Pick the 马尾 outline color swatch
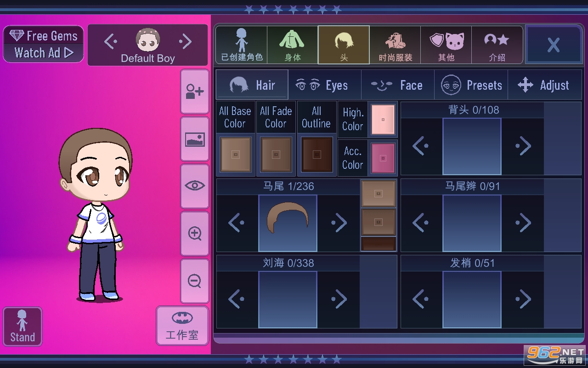The width and height of the screenshot is (588, 368). pos(379,244)
